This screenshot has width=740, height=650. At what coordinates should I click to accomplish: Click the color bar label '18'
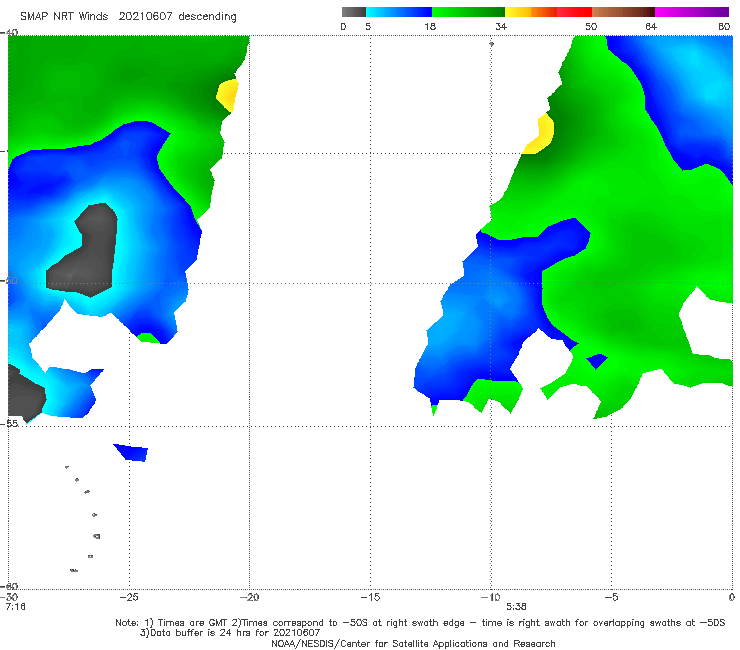(x=430, y=26)
